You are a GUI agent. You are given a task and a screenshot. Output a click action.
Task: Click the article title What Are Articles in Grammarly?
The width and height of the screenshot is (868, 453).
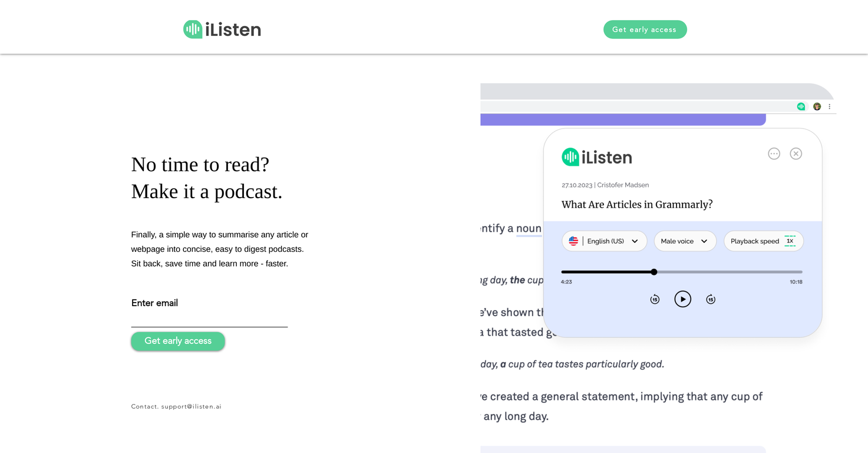[x=637, y=205]
